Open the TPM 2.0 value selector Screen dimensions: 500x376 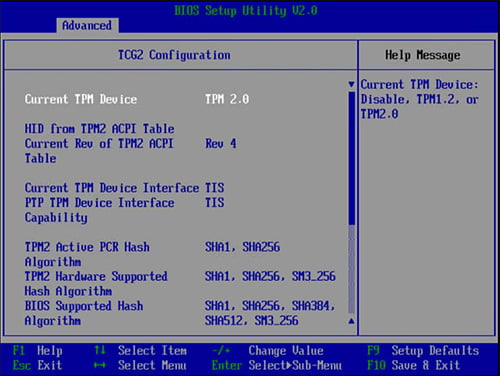[x=227, y=99]
